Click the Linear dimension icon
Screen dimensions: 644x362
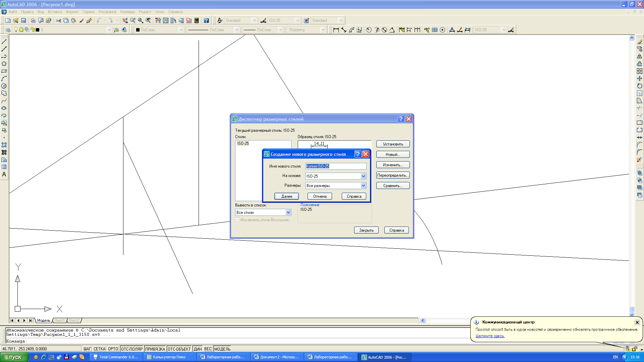[x=336, y=30]
